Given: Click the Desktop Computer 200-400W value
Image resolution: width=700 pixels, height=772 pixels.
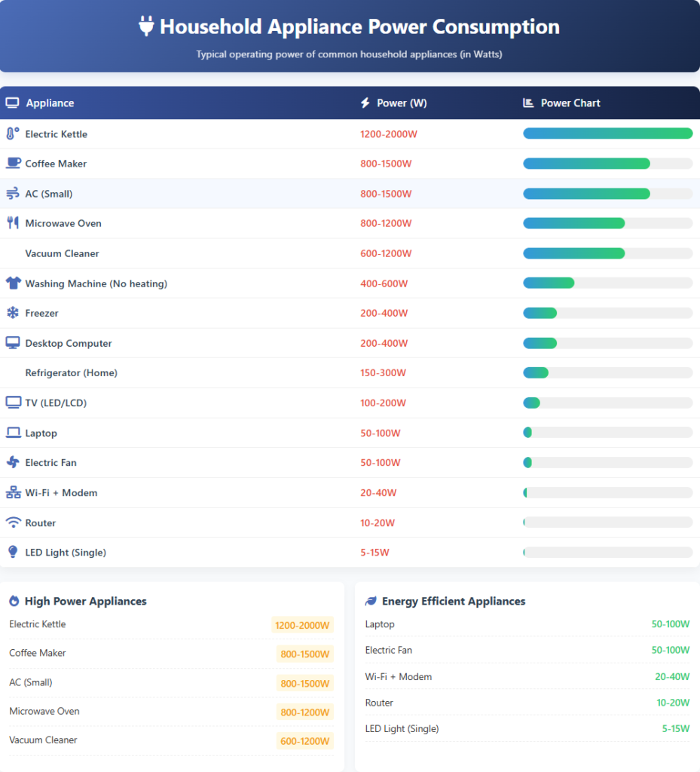Looking at the screenshot, I should tap(384, 344).
